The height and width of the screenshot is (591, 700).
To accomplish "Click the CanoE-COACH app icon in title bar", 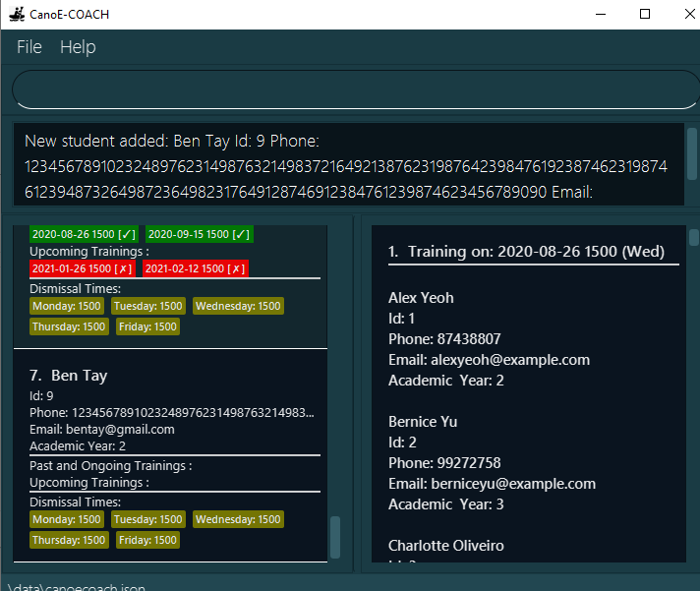I will tap(17, 15).
